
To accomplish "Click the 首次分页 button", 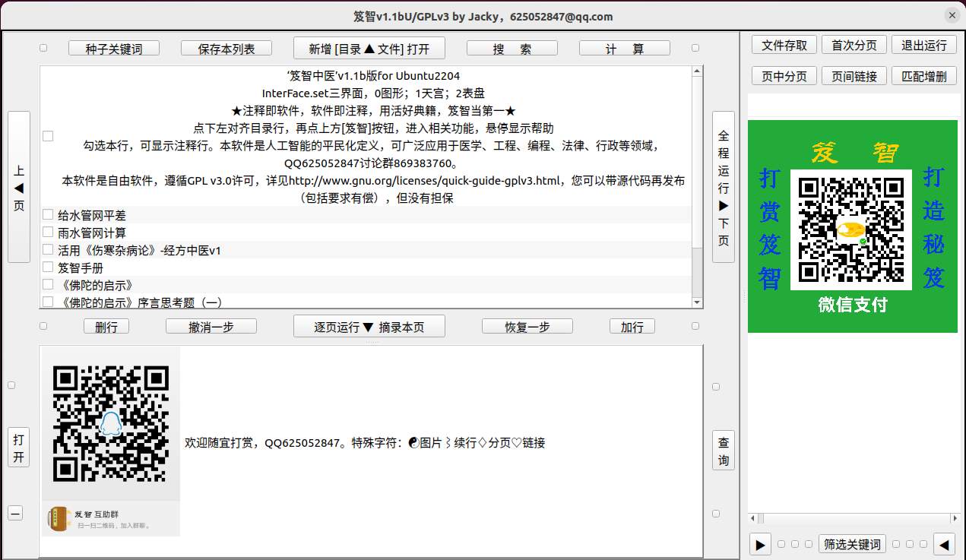I will pyautogui.click(x=854, y=45).
